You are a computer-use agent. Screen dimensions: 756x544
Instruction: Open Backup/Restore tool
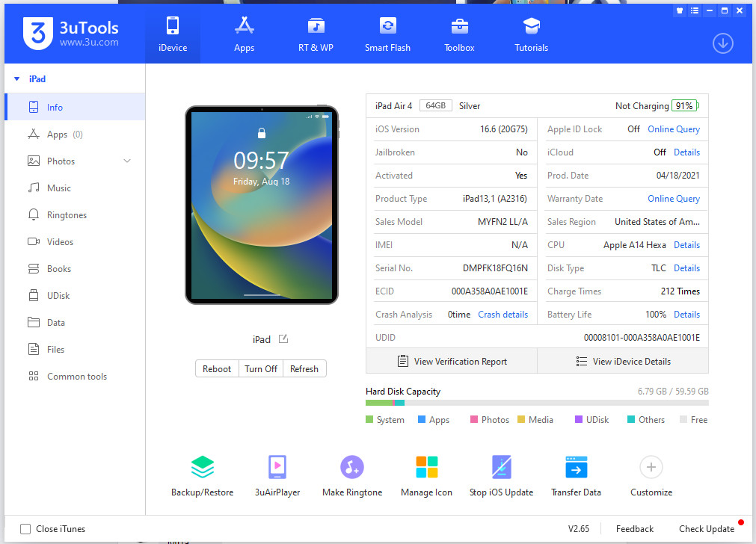point(203,476)
